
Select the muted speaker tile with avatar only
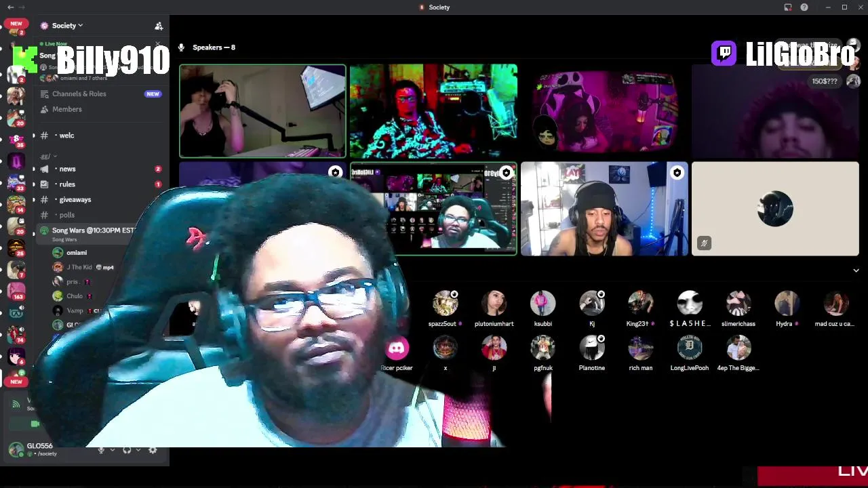point(775,209)
